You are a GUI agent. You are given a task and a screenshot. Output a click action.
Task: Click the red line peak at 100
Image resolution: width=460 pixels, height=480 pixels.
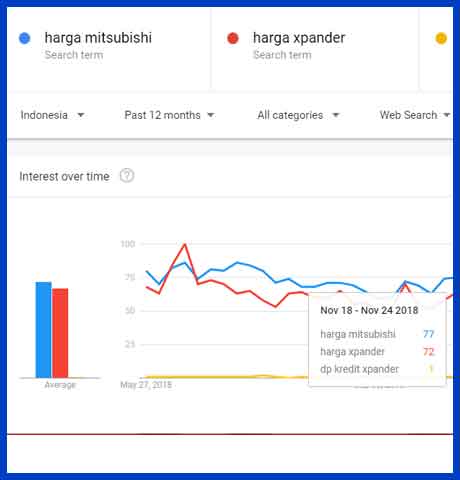tap(185, 245)
